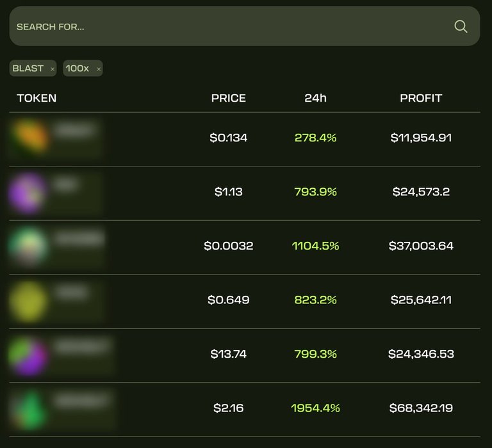Remove the BLAST filter tag
This screenshot has width=492, height=448.
click(x=53, y=69)
